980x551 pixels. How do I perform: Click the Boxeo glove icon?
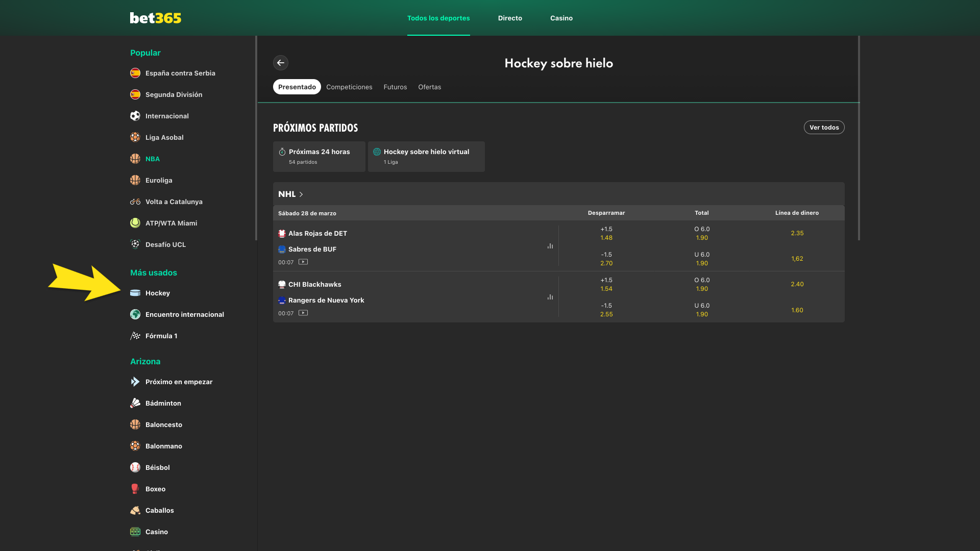[135, 489]
